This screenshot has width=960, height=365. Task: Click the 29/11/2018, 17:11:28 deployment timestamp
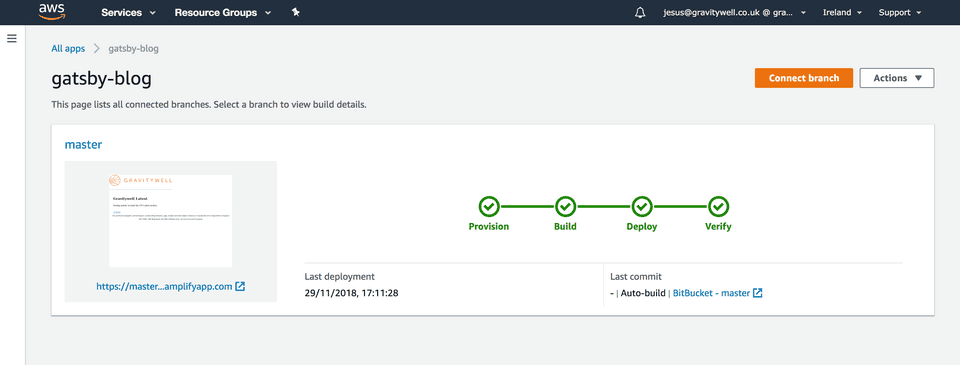[351, 293]
